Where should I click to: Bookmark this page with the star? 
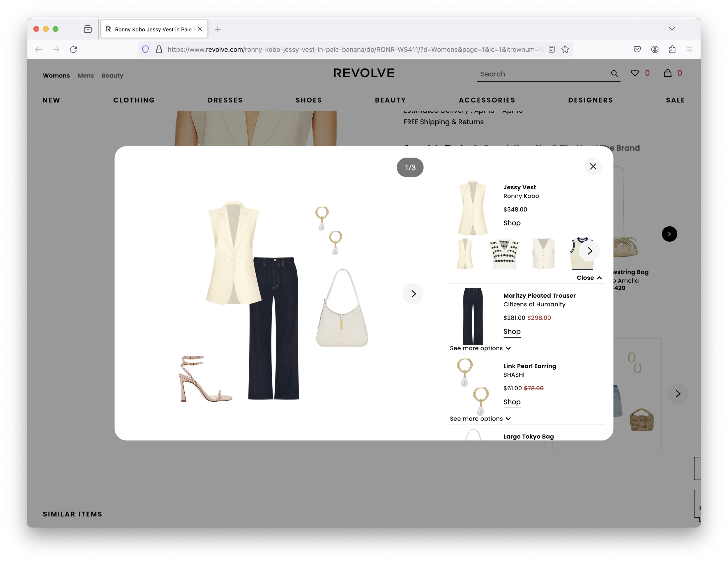(x=565, y=49)
